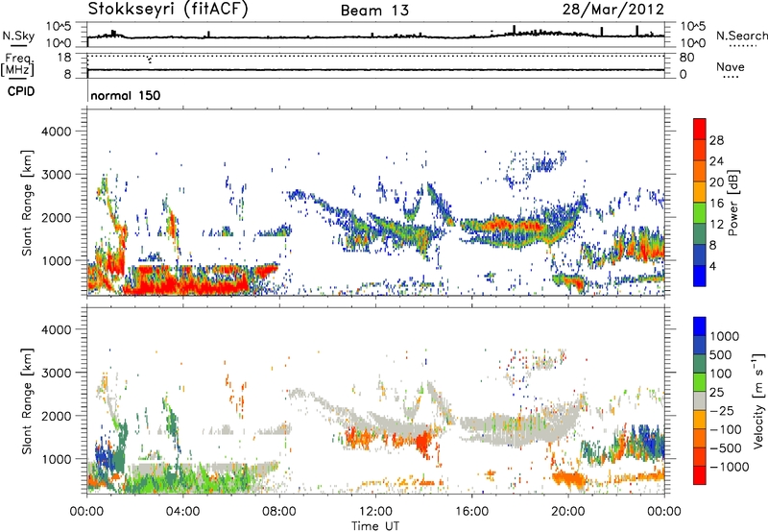Viewport: 768px width, 532px height.
Task: Pick the grey ±25 segment of Velocity colorbar
Action: 700,401
